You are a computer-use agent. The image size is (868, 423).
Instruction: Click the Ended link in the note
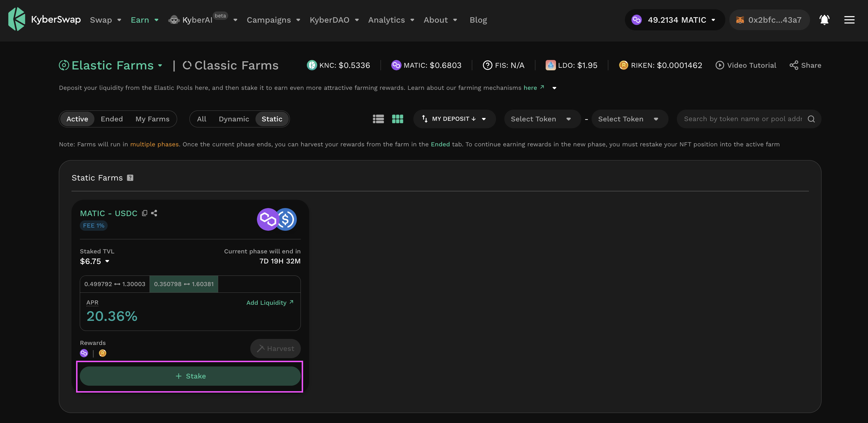click(440, 144)
